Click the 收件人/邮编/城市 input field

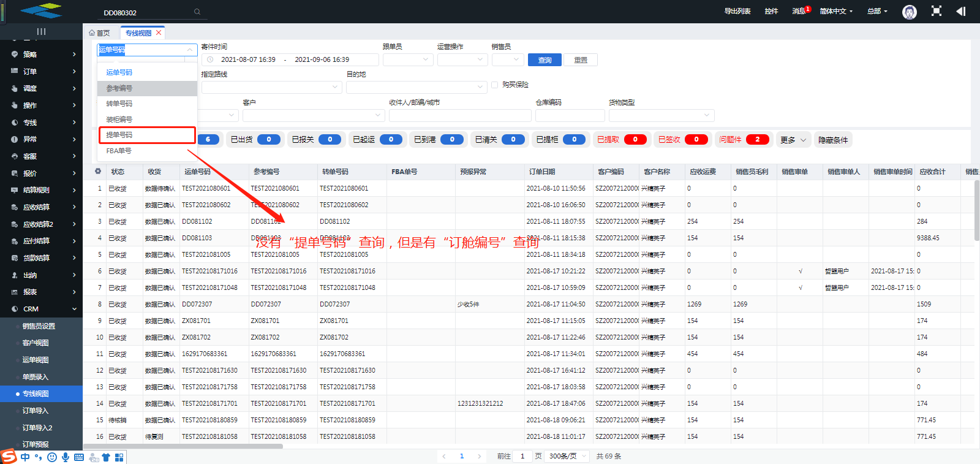(460, 115)
